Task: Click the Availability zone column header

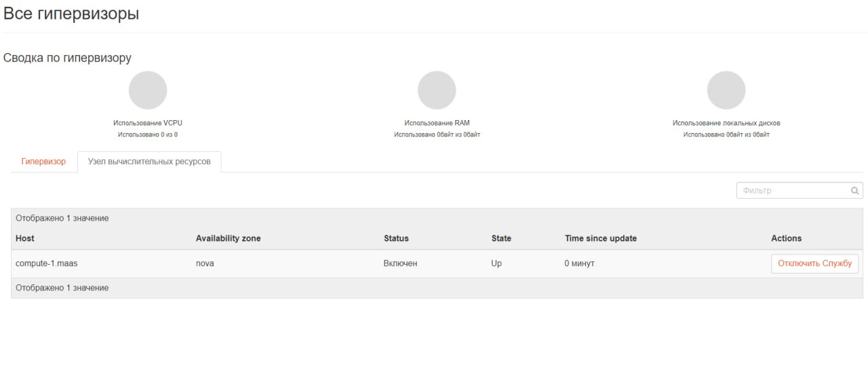Action: (x=228, y=238)
